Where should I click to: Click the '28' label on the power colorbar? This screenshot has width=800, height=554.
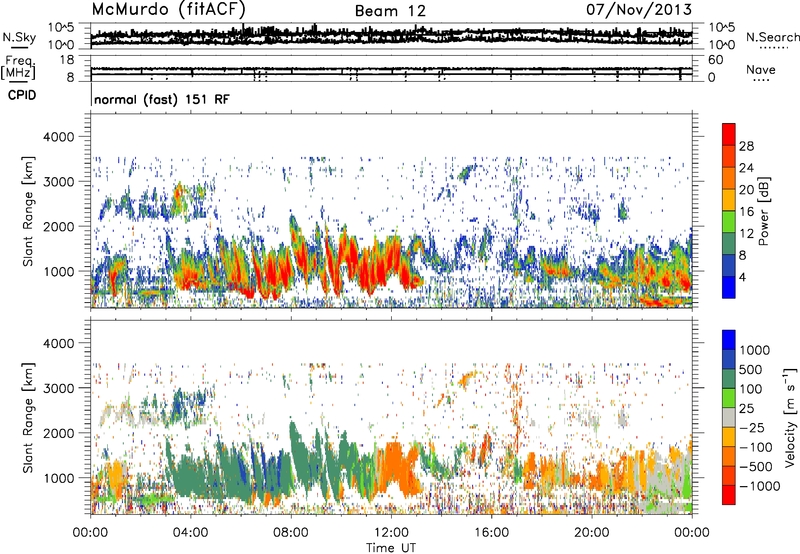pos(746,146)
